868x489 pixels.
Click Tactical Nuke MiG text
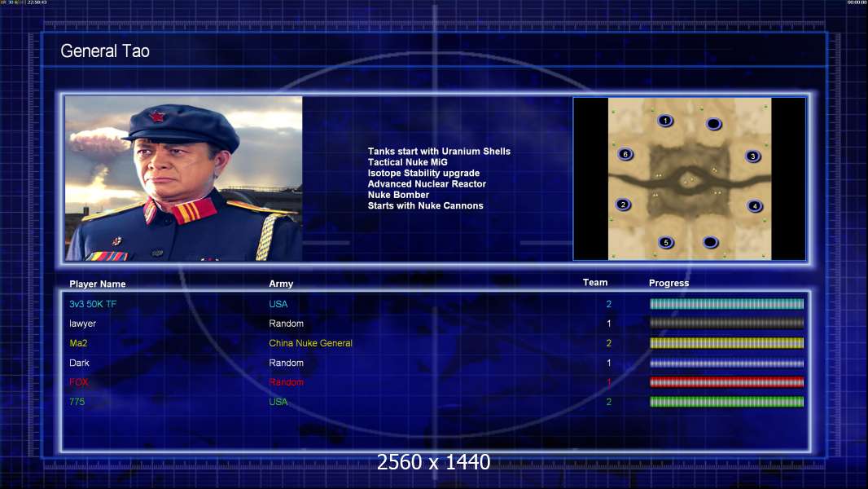point(407,162)
